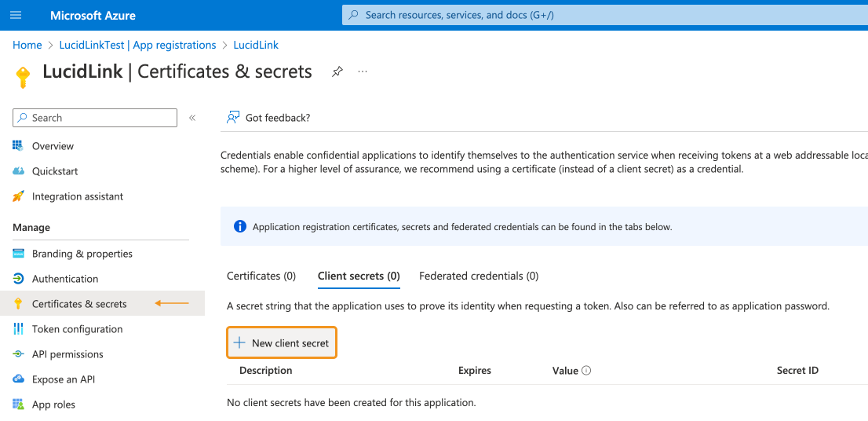Click the Integration assistant rocket icon

click(18, 196)
